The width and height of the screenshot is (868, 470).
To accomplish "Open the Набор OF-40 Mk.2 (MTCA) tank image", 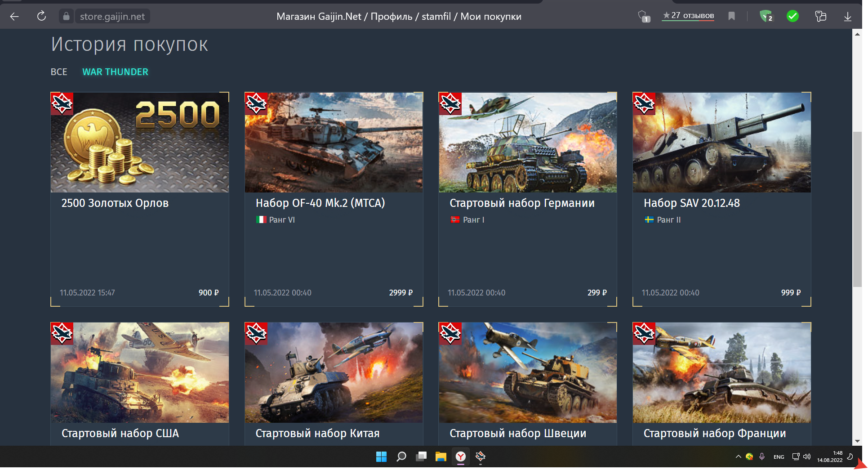I will pos(334,143).
